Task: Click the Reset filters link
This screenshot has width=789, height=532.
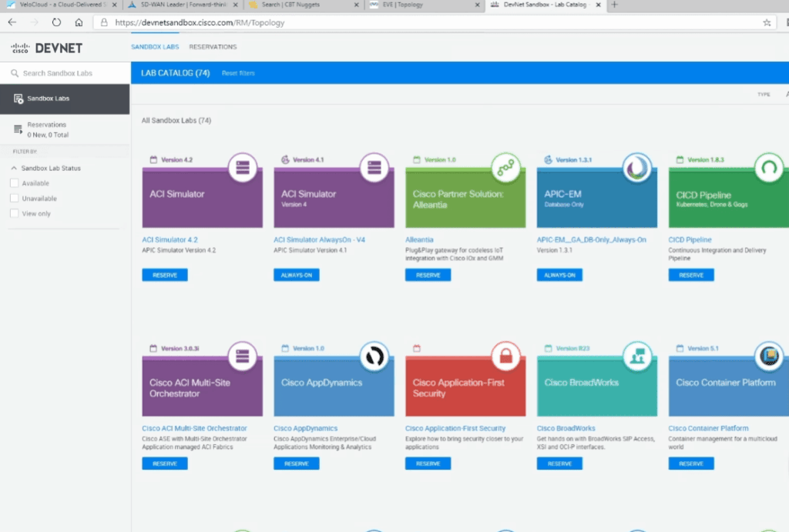Action: coord(238,73)
